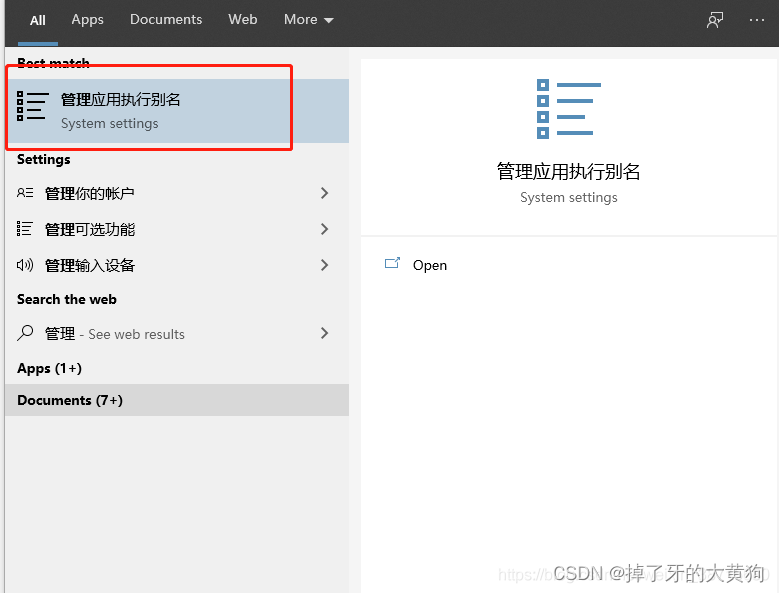
Task: Open the 管理输入设备 settings result
Action: [x=177, y=265]
